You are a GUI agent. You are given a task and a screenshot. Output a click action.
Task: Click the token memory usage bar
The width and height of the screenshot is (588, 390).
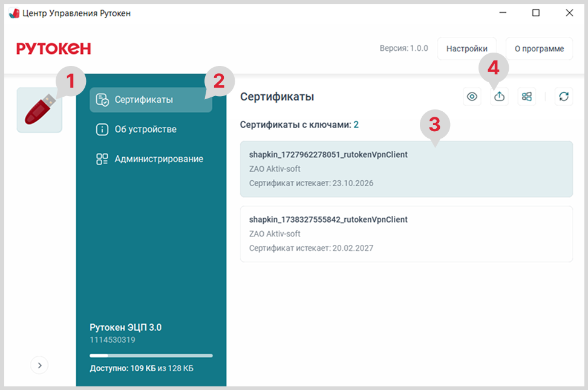(x=151, y=356)
